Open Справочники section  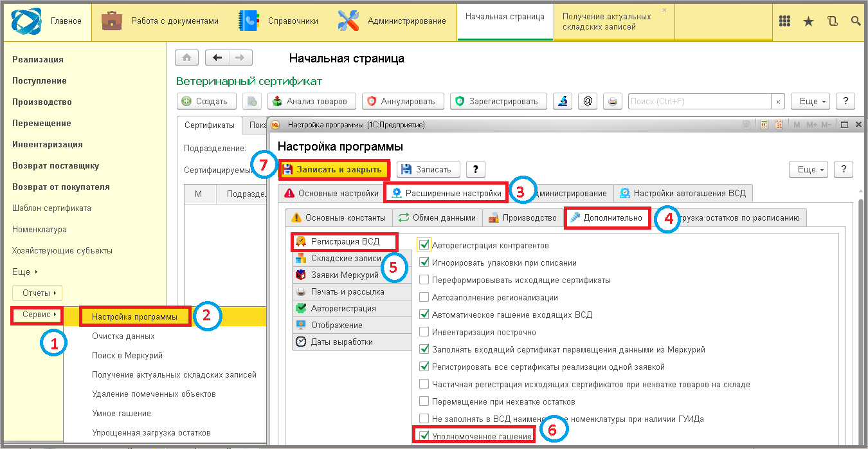(278, 21)
